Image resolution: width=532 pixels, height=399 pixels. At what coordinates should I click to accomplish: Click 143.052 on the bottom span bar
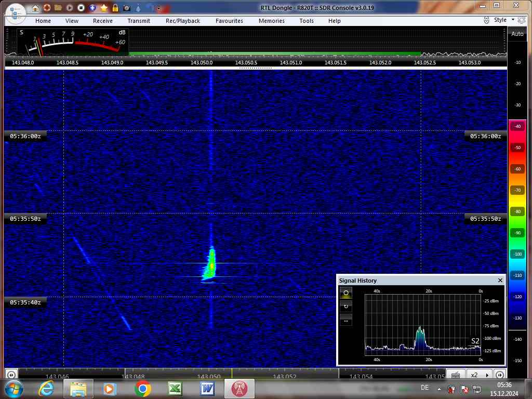point(285,376)
